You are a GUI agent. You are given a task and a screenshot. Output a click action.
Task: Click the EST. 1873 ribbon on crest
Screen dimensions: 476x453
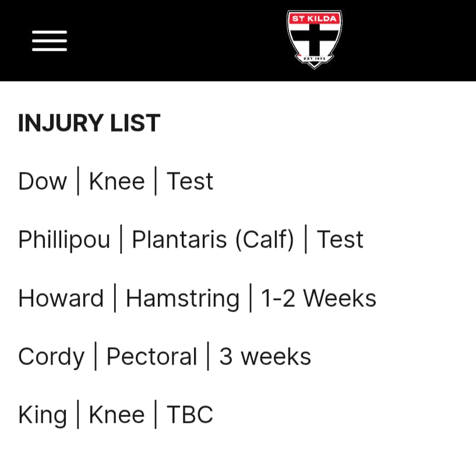pos(315,59)
